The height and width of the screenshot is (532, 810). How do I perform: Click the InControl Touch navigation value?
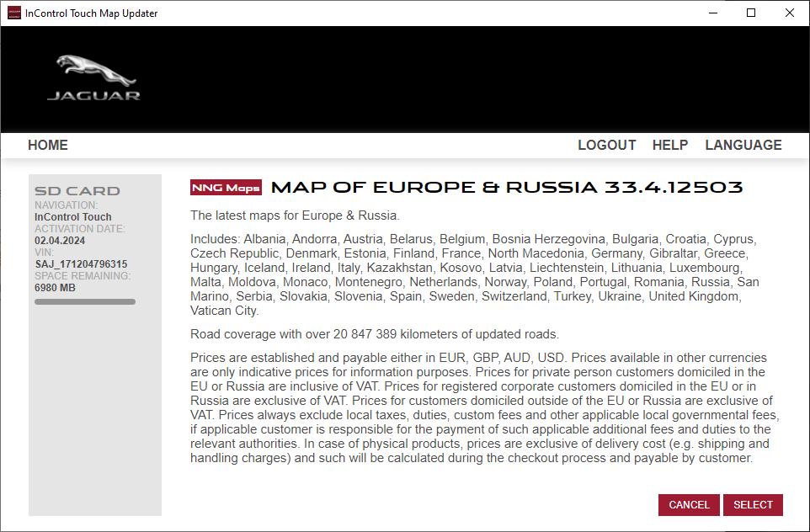click(73, 217)
